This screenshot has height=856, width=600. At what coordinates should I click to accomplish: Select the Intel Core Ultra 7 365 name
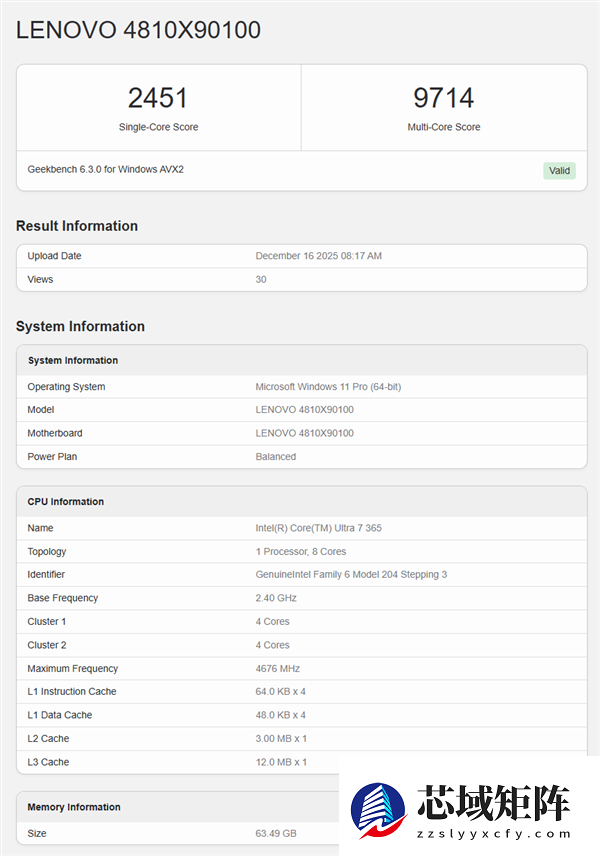tap(319, 528)
